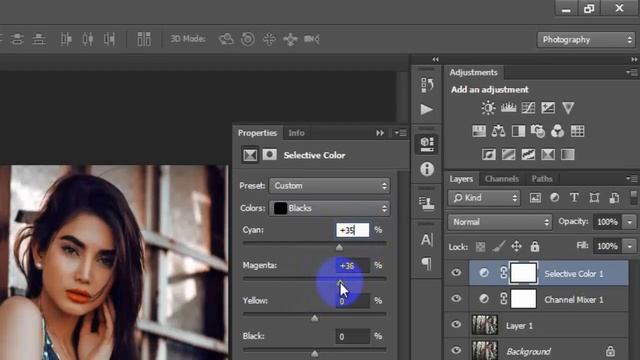Screen dimensions: 640x360
Task: Add a Color Lookup adjustment
Action: coord(578,131)
